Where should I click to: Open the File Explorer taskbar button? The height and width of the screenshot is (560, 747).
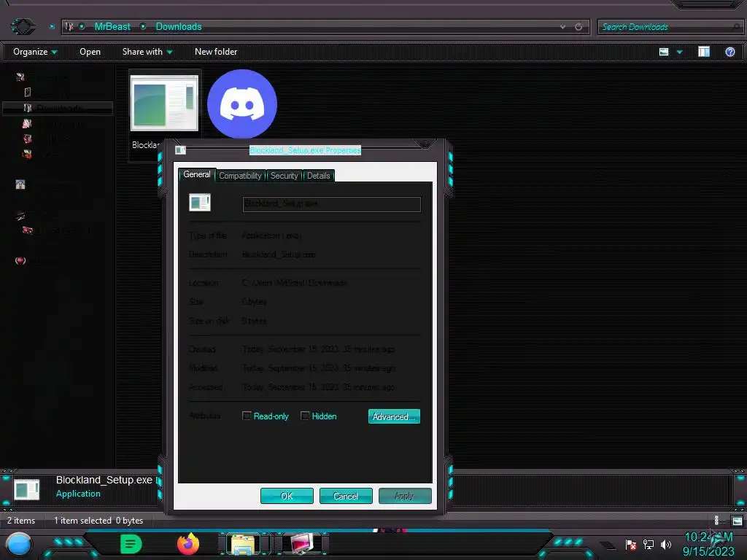242,544
